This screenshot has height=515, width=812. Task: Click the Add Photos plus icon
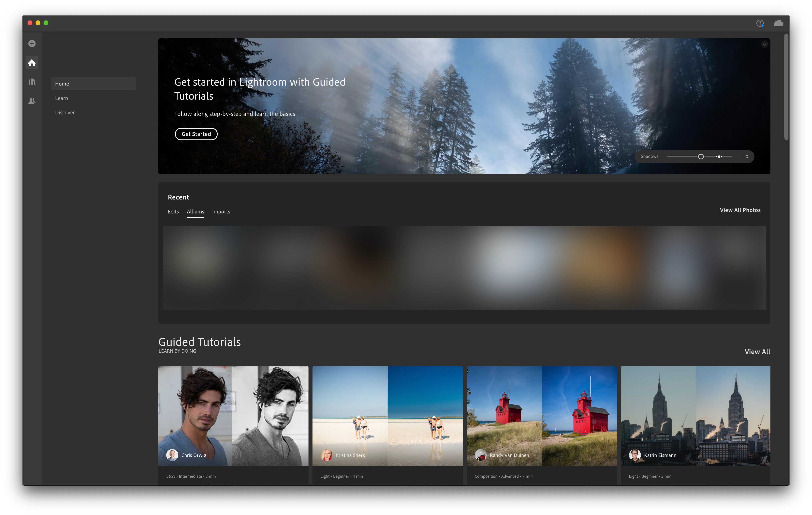32,44
